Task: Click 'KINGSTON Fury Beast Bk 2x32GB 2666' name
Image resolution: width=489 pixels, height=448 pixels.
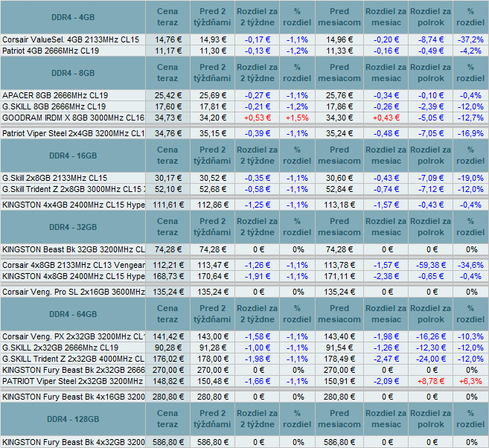Action: pos(73,371)
